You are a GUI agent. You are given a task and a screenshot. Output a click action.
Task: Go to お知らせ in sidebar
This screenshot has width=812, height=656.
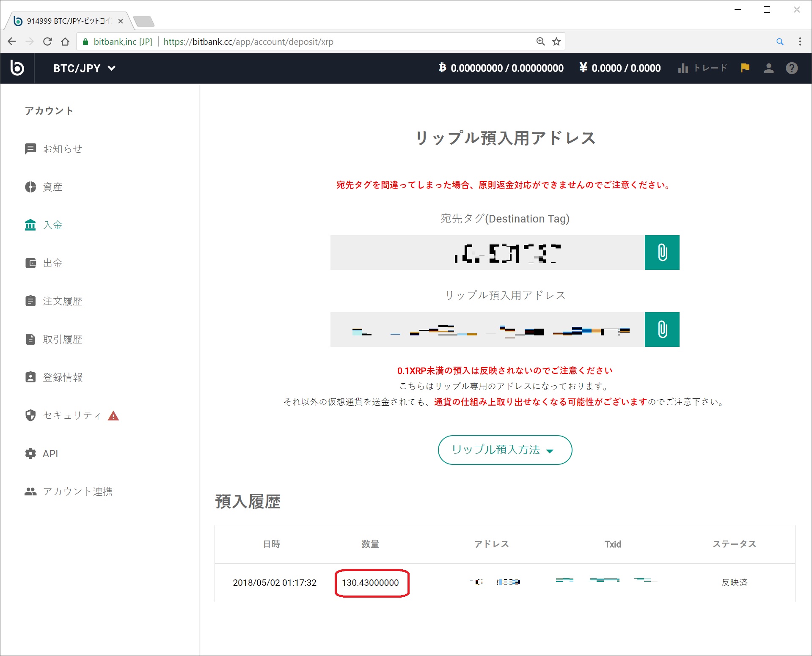(62, 149)
